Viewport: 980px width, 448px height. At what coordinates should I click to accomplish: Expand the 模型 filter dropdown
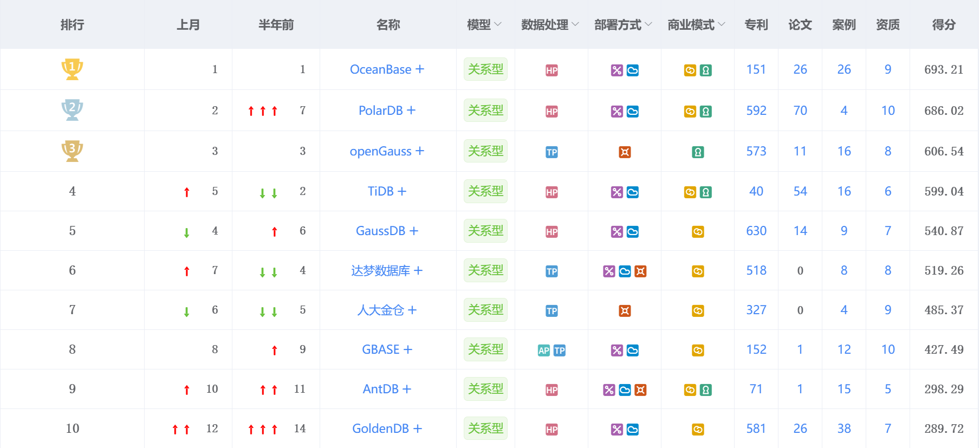[x=484, y=25]
